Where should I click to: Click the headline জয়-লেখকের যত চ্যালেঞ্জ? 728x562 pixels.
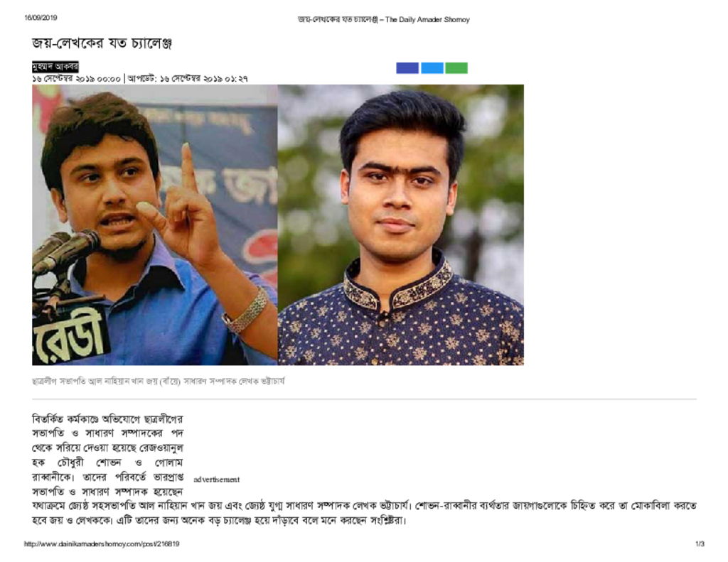pyautogui.click(x=102, y=43)
